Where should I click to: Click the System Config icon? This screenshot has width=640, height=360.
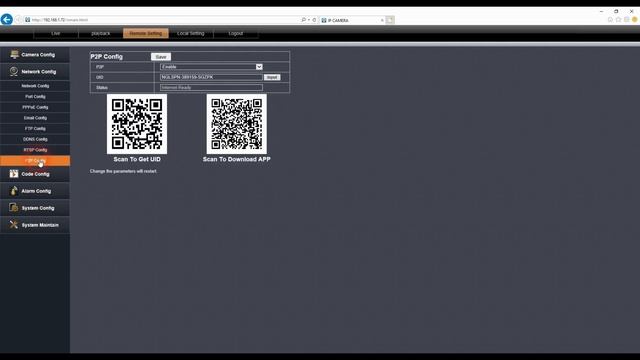(x=14, y=208)
